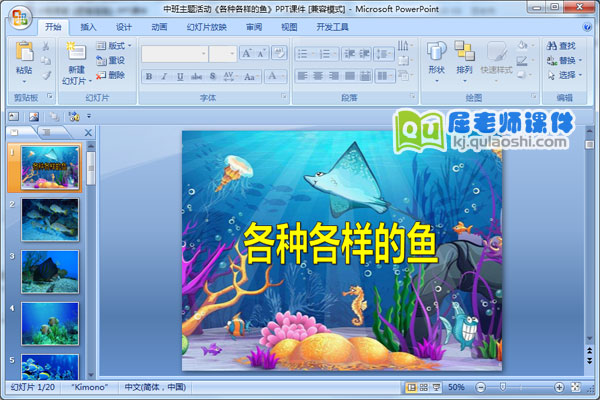
Task: Increase font size with large A icon
Action: (246, 54)
